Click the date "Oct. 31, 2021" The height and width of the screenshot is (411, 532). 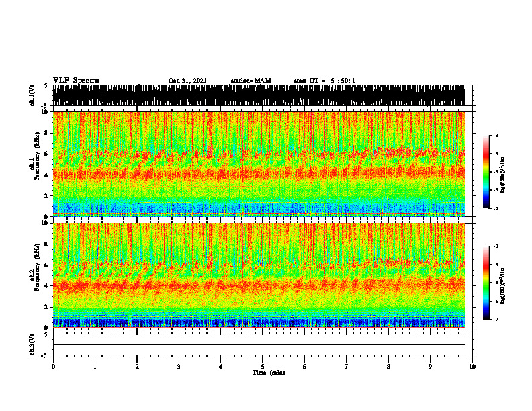[187, 81]
